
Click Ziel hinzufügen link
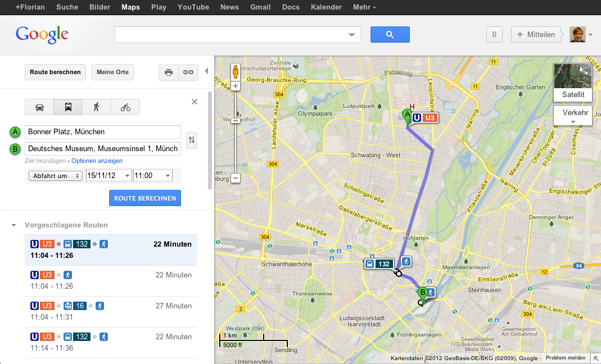[x=45, y=161]
